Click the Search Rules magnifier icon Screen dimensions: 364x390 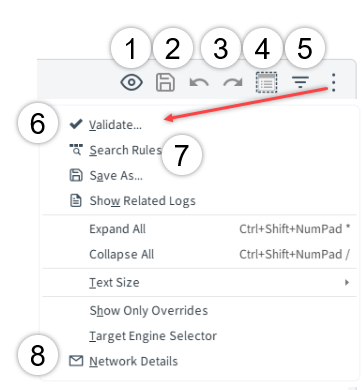[76, 150]
